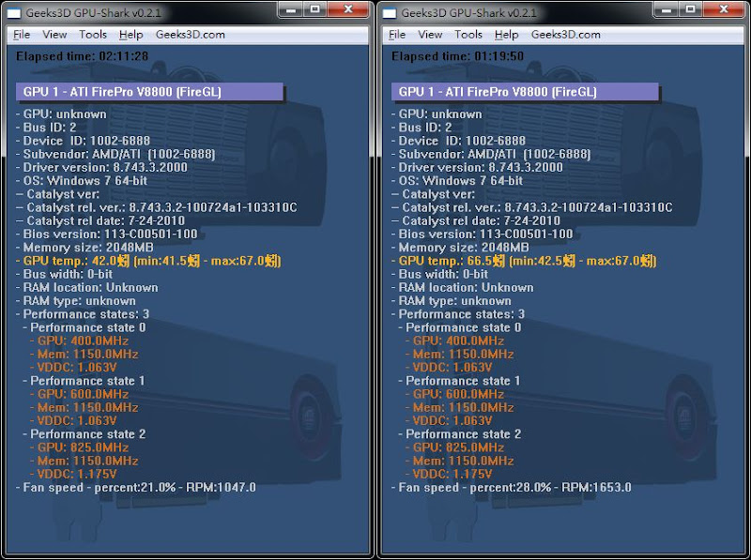The height and width of the screenshot is (560, 751).
Task: Click Subvendor AMD/ATI line in right window
Action: coord(491,154)
